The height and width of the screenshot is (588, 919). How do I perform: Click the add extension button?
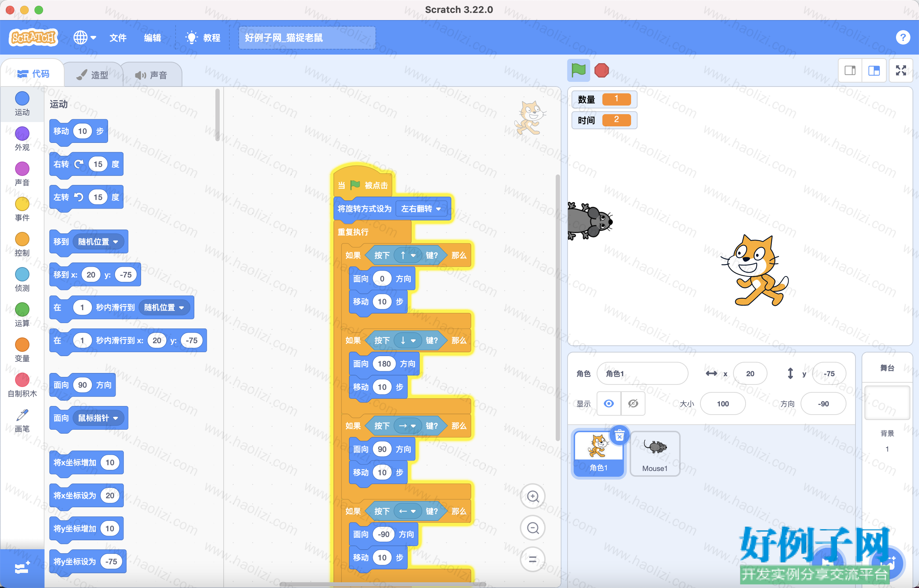pos(22,568)
